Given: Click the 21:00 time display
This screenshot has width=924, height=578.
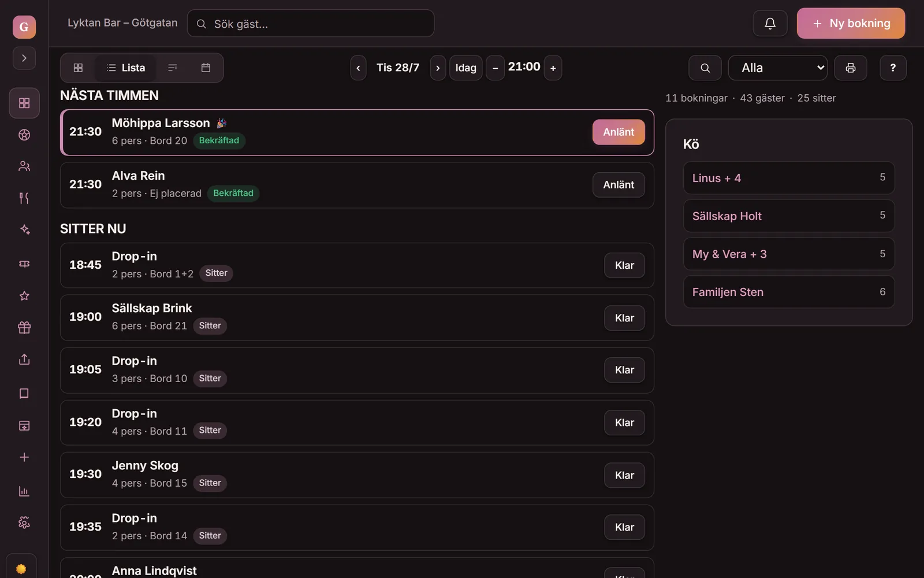Looking at the screenshot, I should pyautogui.click(x=524, y=67).
